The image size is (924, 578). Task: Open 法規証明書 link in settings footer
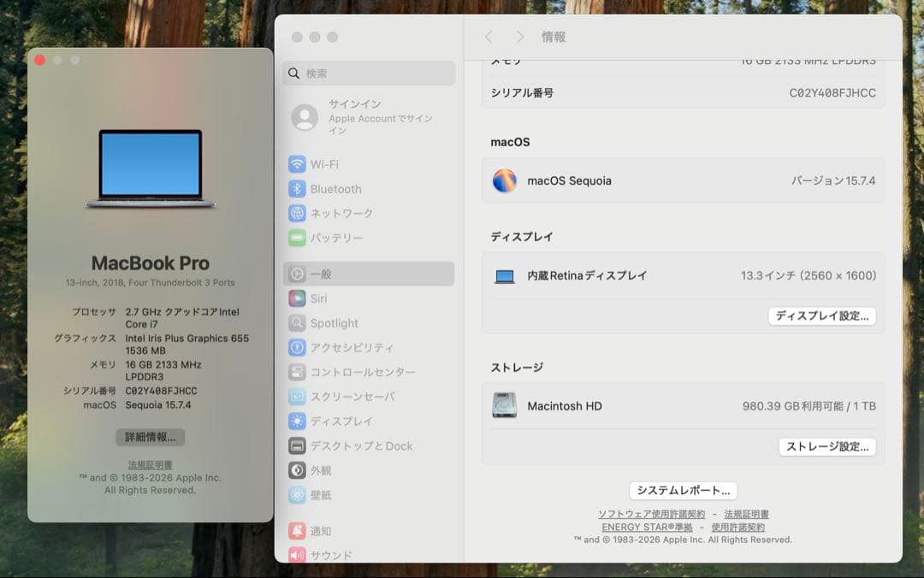[x=746, y=514]
